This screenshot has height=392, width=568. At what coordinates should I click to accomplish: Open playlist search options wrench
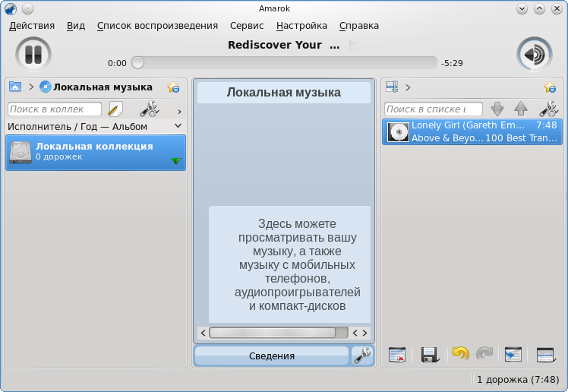(x=549, y=109)
